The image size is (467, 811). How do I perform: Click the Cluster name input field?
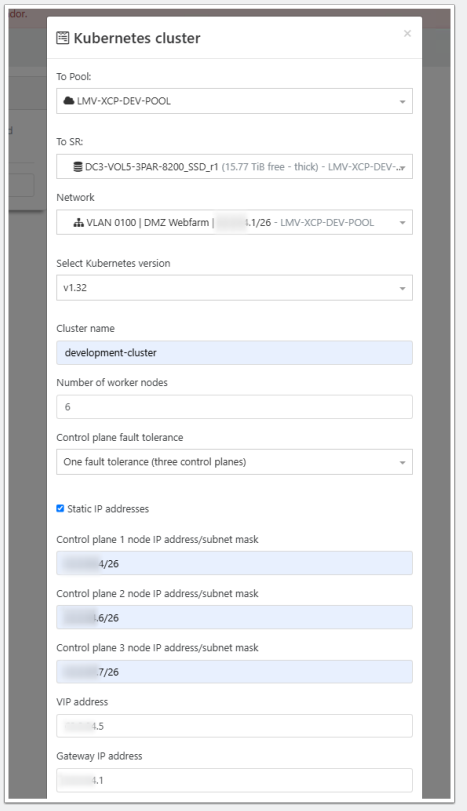pyautogui.click(x=234, y=353)
